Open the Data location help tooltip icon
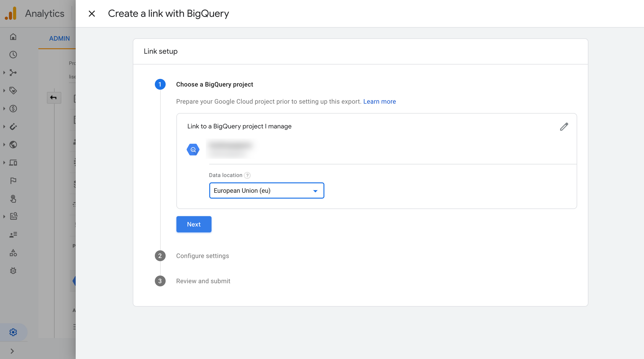 coord(247,175)
